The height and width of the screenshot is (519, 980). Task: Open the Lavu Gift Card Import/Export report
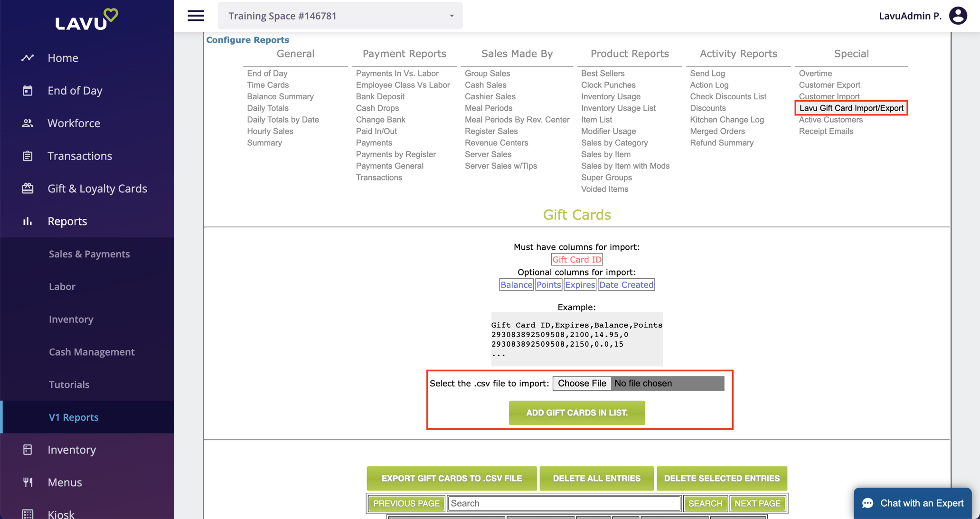[851, 108]
